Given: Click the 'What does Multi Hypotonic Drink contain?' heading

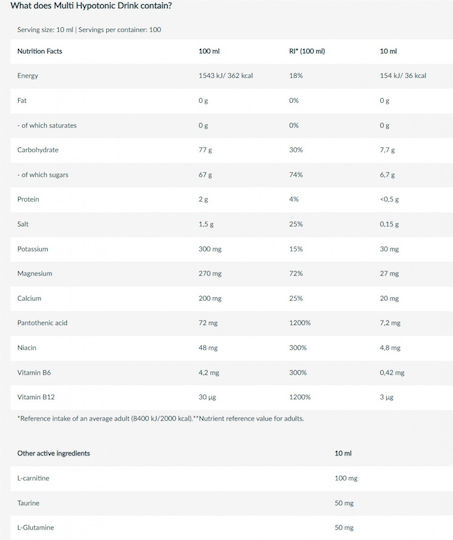Looking at the screenshot, I should (91, 6).
